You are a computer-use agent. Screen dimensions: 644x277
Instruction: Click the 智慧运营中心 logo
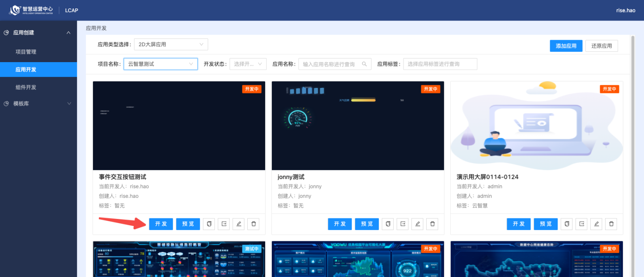(x=31, y=10)
